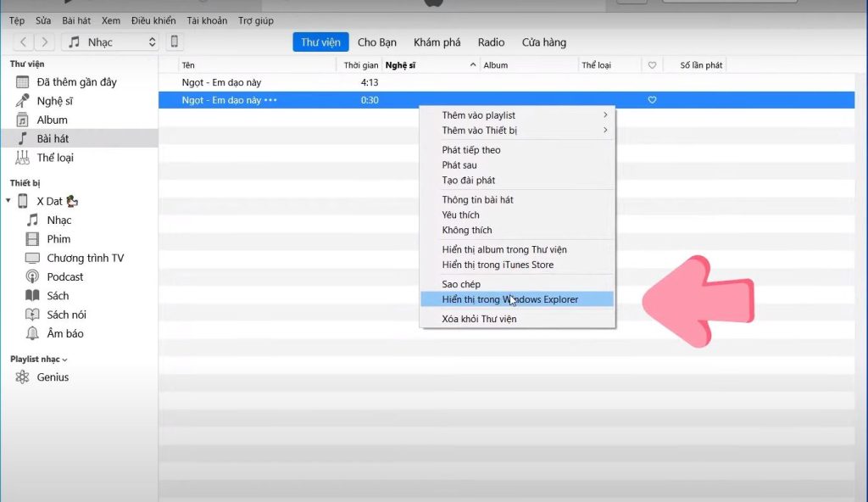Click the Đã thêm gần đây grid icon
This screenshot has width=868, height=502.
22,82
